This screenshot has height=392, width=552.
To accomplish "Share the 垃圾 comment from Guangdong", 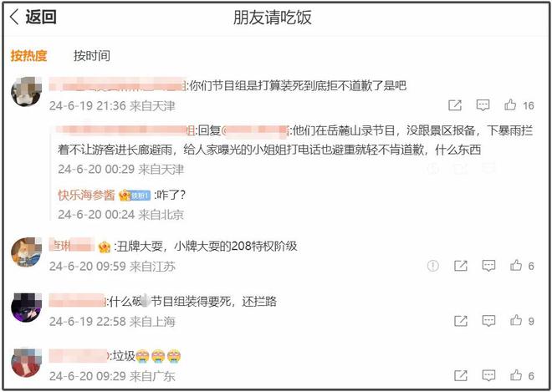I will click(x=461, y=375).
